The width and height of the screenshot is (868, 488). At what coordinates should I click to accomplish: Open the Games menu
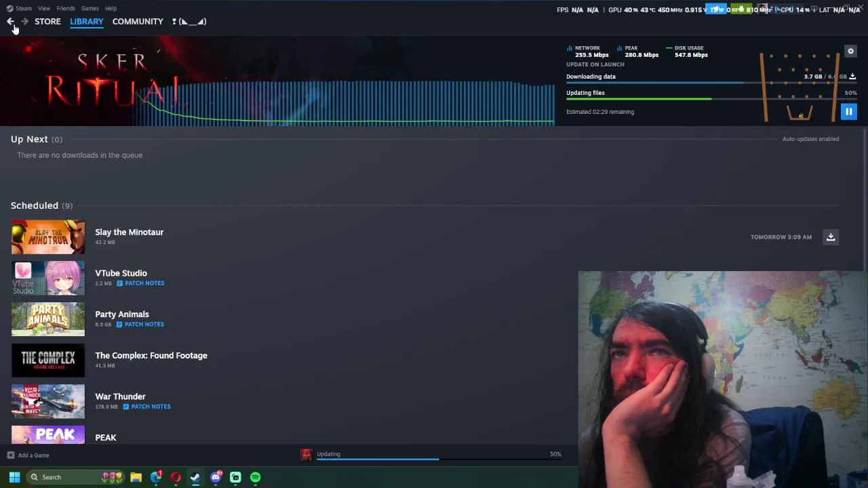coord(90,9)
